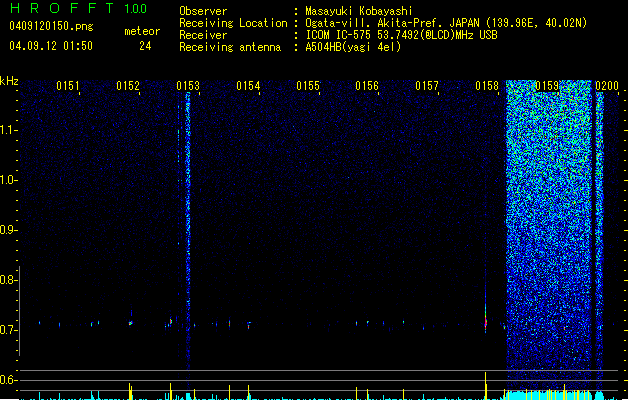Click the wideband noise burst under 0159
629x400 pixels.
pos(548,233)
